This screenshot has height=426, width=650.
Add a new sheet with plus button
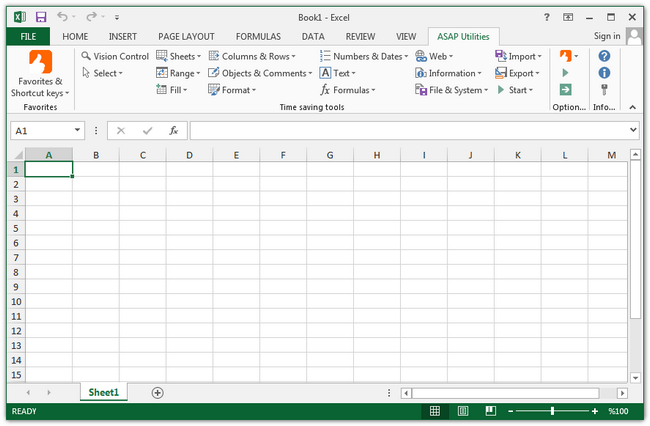tap(157, 393)
